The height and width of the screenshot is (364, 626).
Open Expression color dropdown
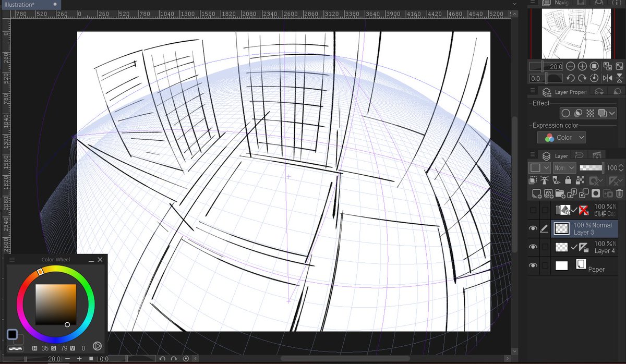(x=561, y=138)
